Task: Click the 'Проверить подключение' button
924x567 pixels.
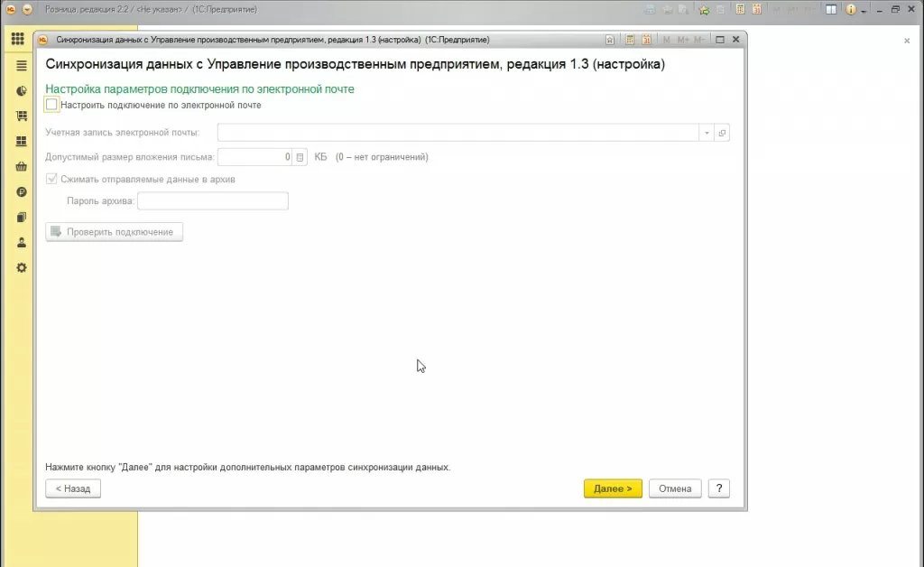Action: click(115, 232)
